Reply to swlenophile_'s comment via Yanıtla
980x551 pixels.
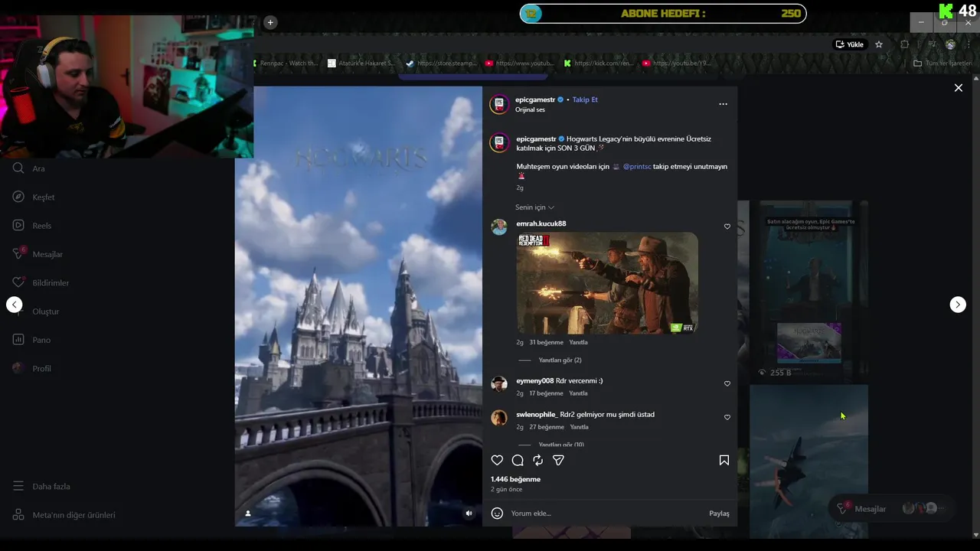click(579, 427)
